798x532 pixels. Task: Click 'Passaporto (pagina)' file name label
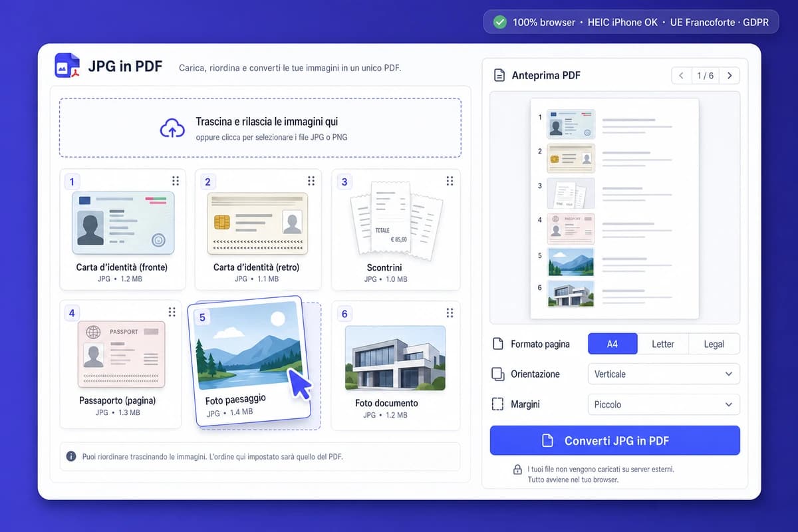117,401
